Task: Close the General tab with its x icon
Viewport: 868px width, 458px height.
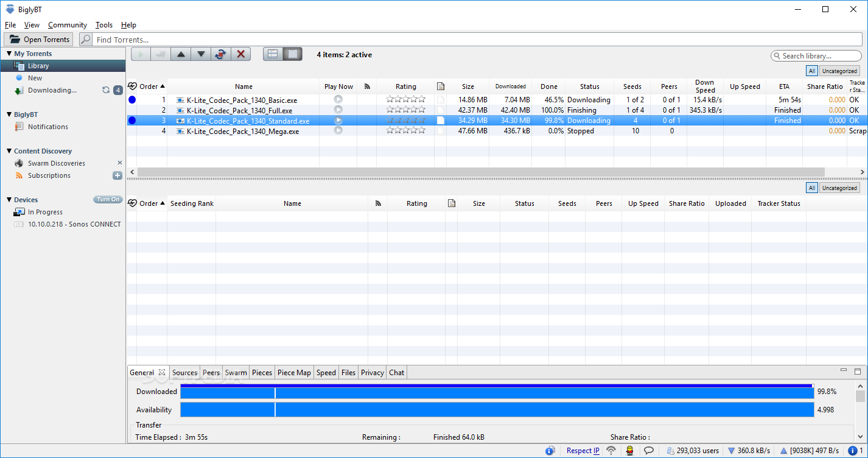Action: point(162,372)
